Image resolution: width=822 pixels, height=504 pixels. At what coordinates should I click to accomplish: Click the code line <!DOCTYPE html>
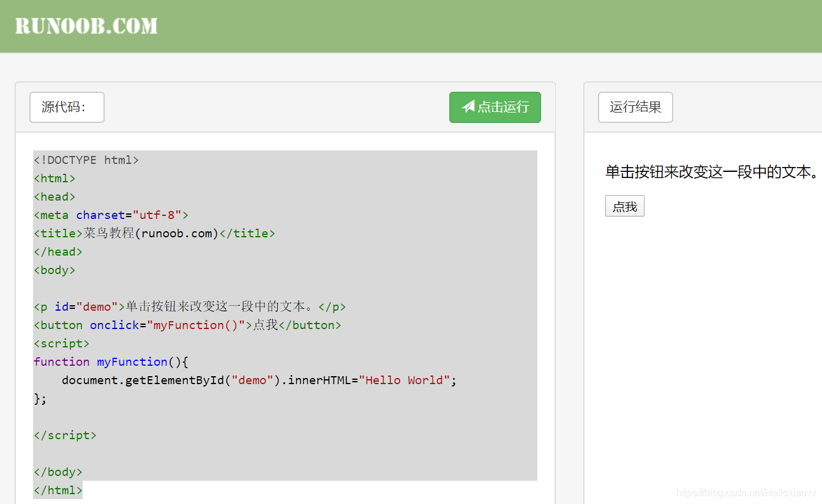click(86, 160)
